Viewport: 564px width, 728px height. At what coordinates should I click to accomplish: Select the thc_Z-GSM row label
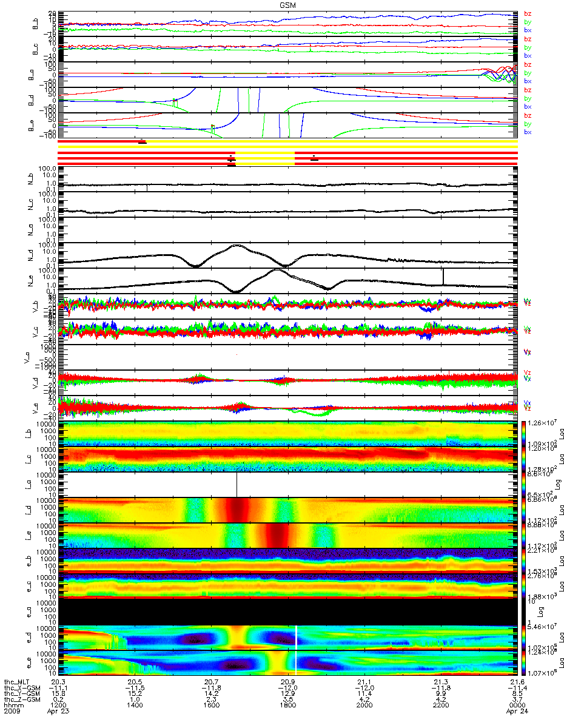22,699
